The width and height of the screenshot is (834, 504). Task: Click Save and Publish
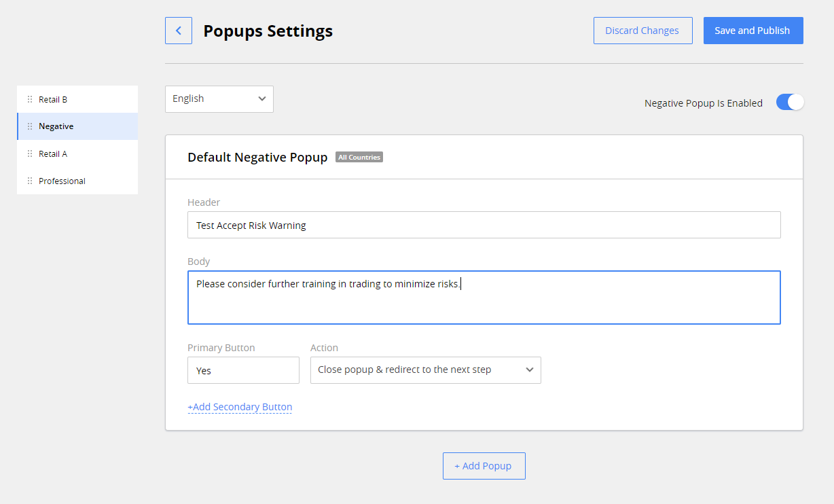click(753, 30)
